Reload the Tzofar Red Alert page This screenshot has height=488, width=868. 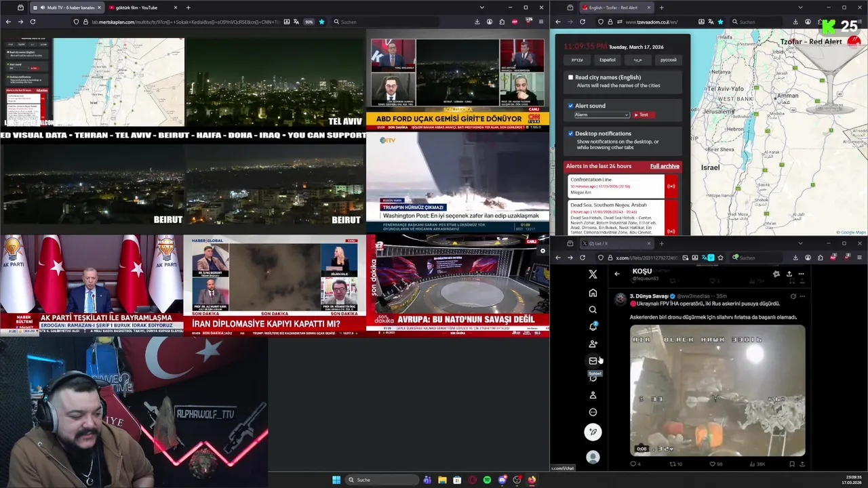coord(582,22)
